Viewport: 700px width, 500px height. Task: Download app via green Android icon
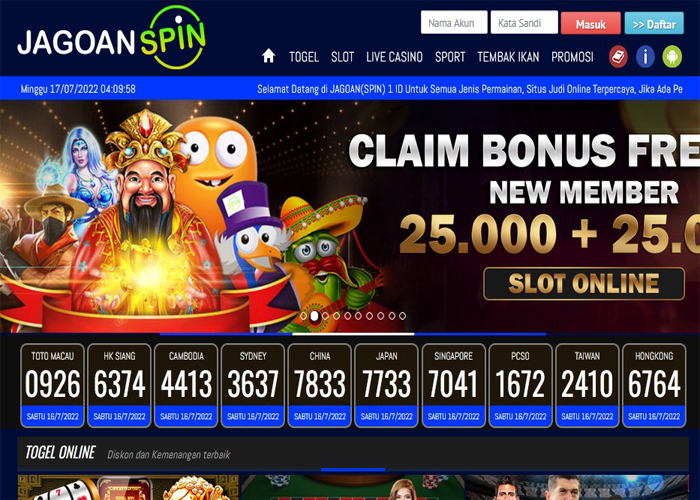(x=672, y=57)
